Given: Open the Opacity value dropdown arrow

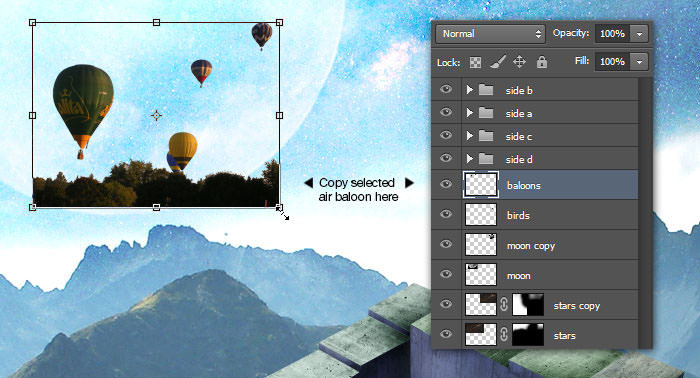Looking at the screenshot, I should click(639, 34).
